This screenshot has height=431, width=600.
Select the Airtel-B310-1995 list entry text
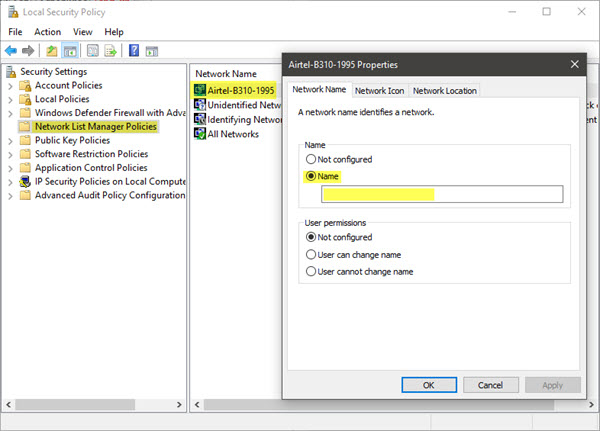(x=241, y=90)
